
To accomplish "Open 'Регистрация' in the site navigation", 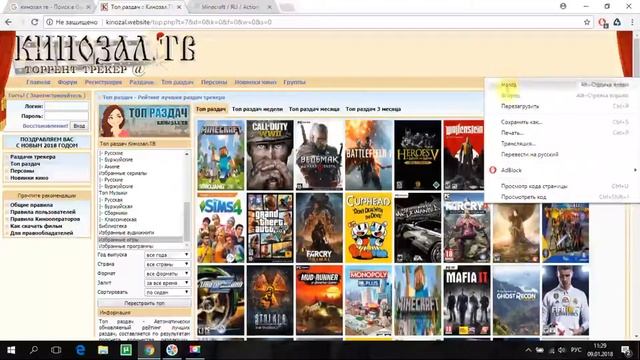I will pos(103,82).
